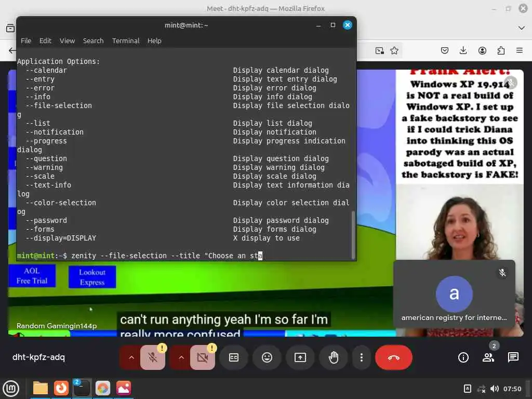Screen dimensions: 532x399
Task: Open the Files folder in the taskbar
Action: (x=40, y=388)
